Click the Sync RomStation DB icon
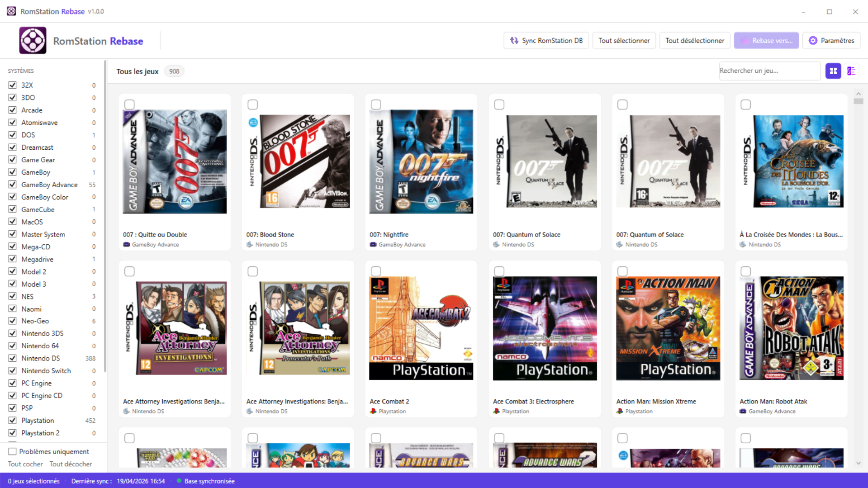This screenshot has height=488, width=868. point(514,41)
